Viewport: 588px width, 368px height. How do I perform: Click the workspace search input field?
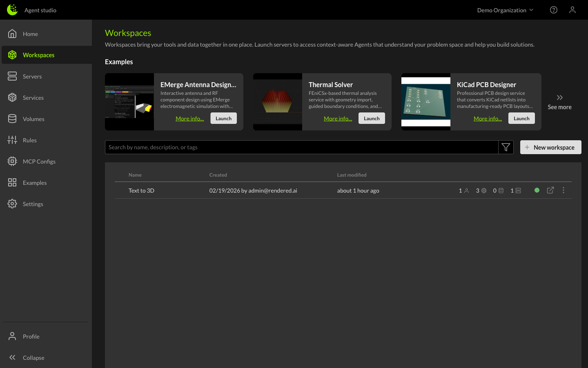point(286,147)
